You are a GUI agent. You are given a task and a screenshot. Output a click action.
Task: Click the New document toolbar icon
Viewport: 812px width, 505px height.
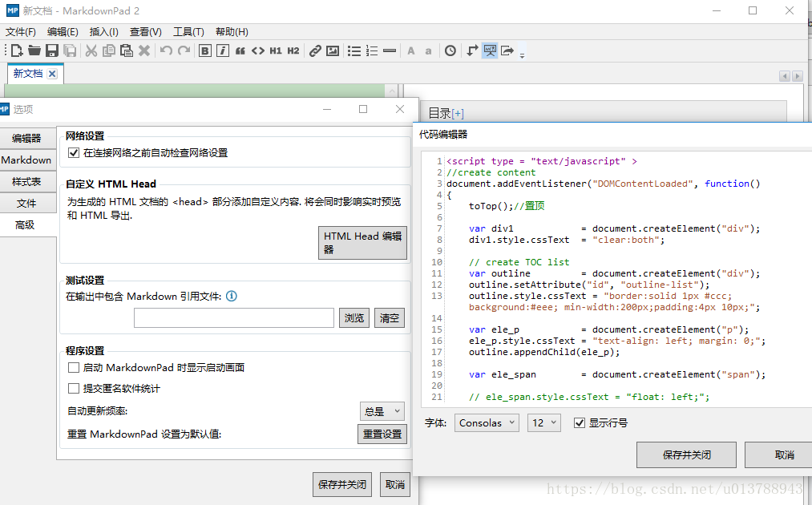coord(17,50)
